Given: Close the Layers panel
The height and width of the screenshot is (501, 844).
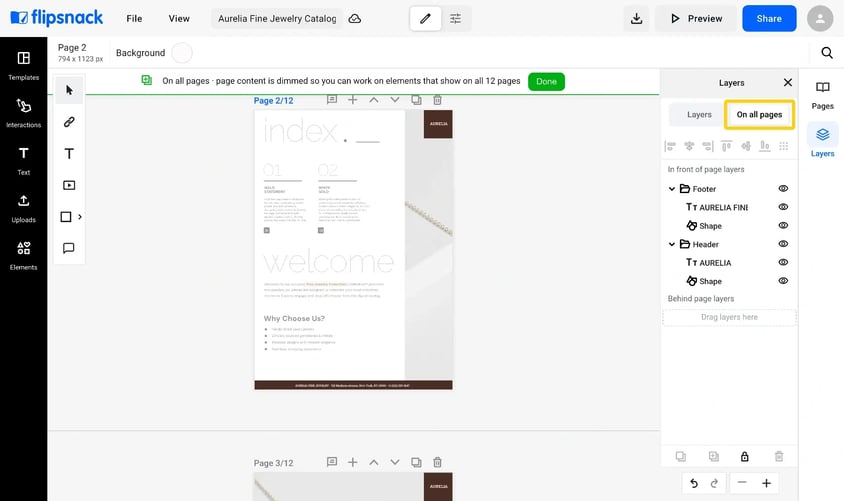Looking at the screenshot, I should (x=787, y=82).
